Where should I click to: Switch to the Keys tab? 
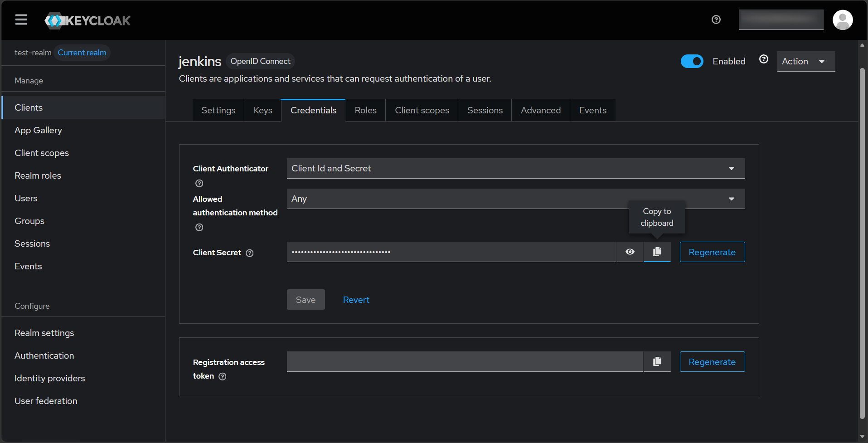coord(263,110)
